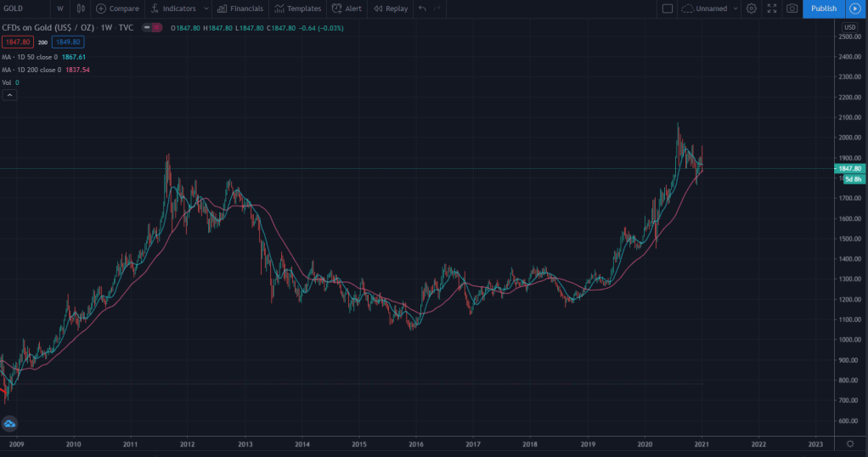Select the single chart layout square icon
Viewport: 868px width, 457px height.
click(668, 8)
